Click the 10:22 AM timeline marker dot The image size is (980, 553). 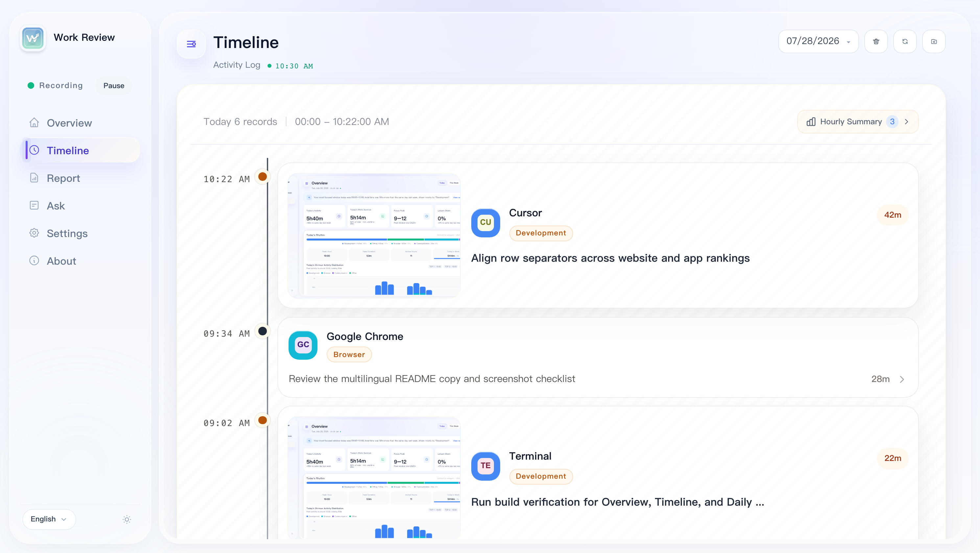click(x=263, y=177)
